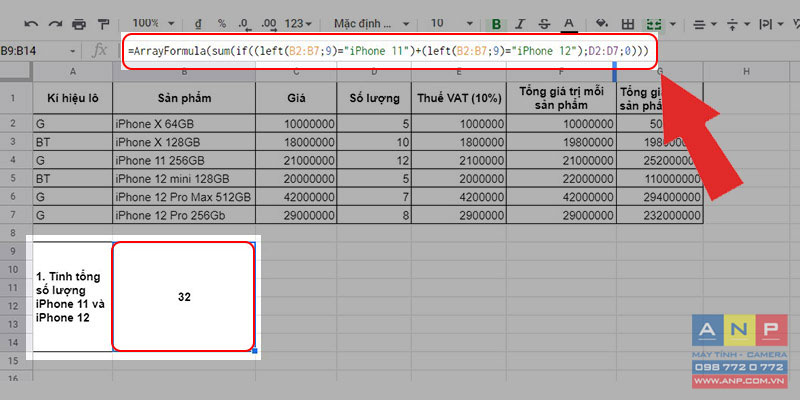800x400 pixels.
Task: Select row 4 header
Action: click(x=16, y=160)
